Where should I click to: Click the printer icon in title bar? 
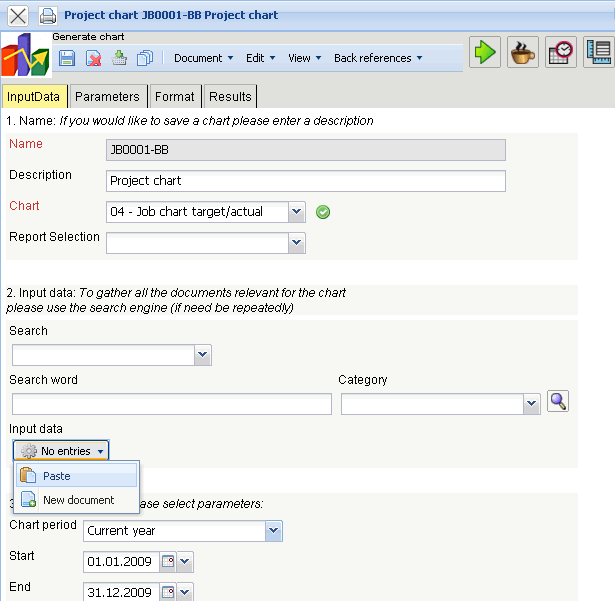pyautogui.click(x=48, y=16)
